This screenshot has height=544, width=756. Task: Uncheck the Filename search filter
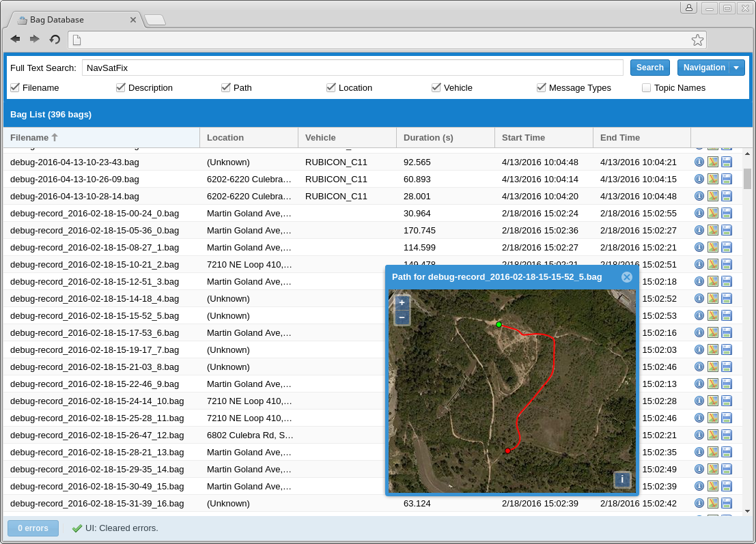(x=15, y=87)
